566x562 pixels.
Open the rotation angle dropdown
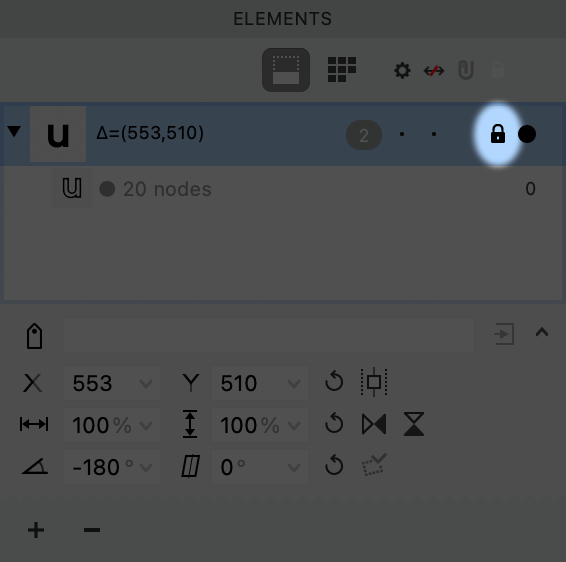click(146, 468)
